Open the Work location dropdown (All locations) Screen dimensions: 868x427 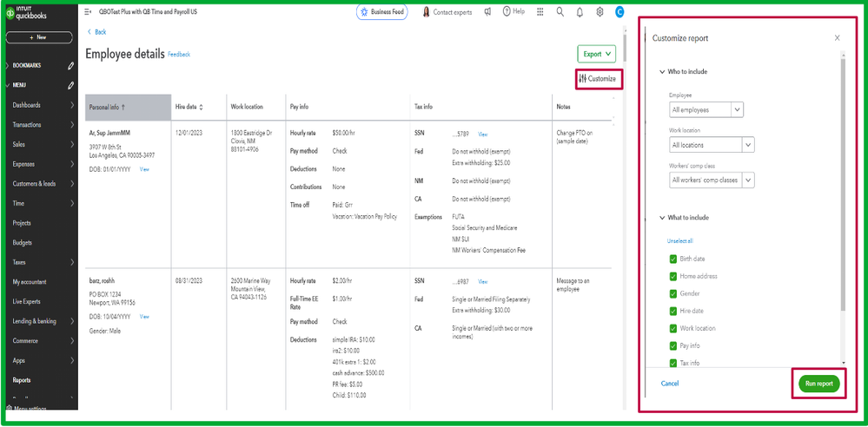point(712,145)
